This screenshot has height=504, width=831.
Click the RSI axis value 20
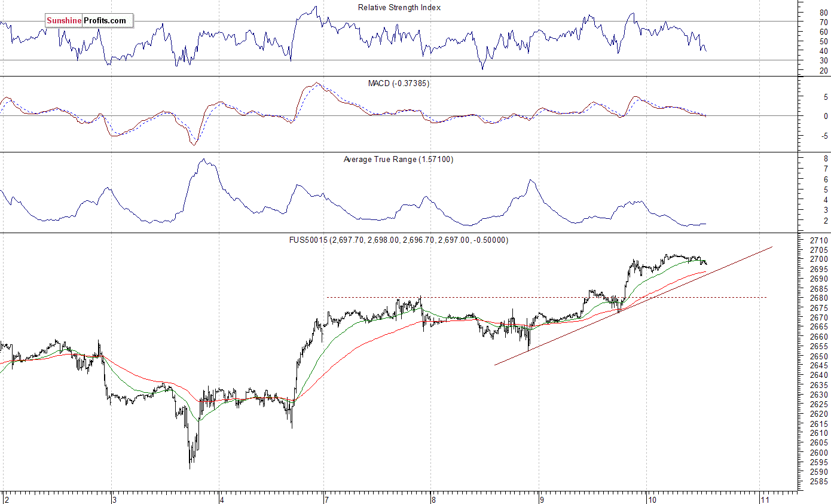click(x=824, y=71)
